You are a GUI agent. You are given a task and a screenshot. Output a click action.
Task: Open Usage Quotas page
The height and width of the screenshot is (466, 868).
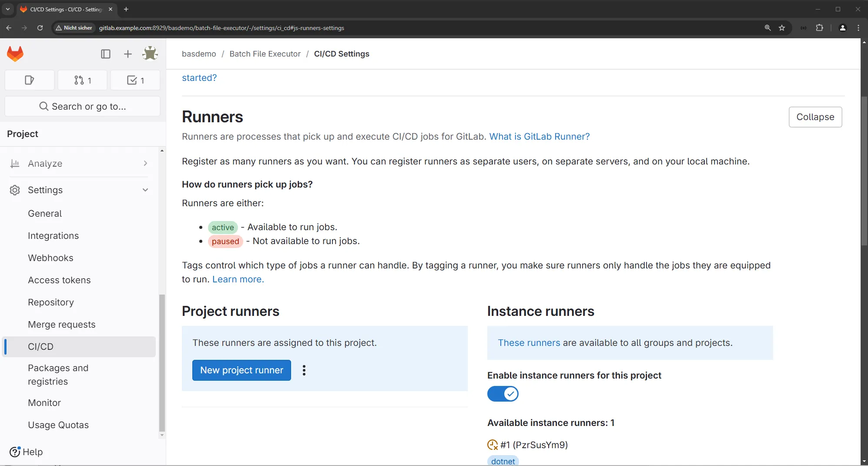58,425
